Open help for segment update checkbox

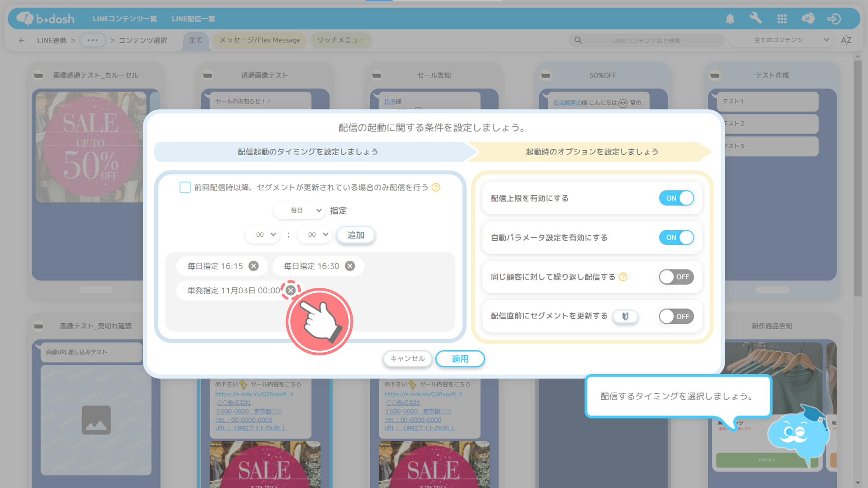436,187
